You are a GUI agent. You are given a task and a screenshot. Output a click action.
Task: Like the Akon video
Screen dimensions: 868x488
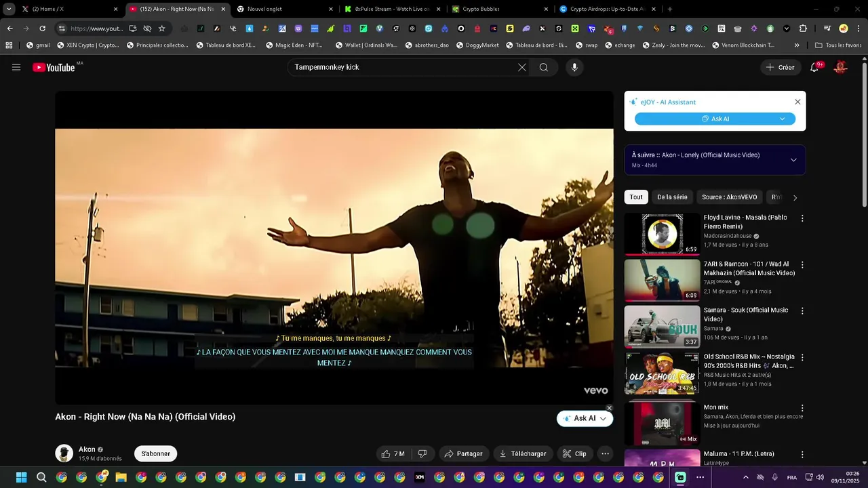(393, 453)
